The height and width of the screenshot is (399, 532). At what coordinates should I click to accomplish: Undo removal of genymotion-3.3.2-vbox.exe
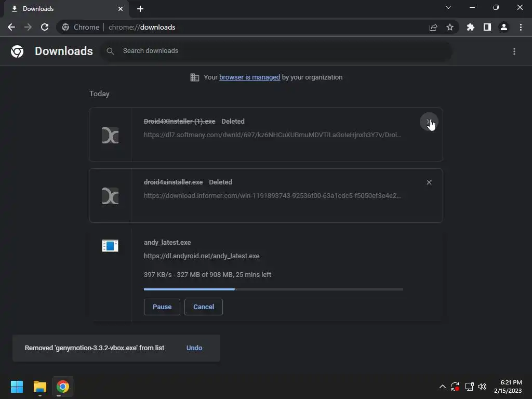pos(194,348)
